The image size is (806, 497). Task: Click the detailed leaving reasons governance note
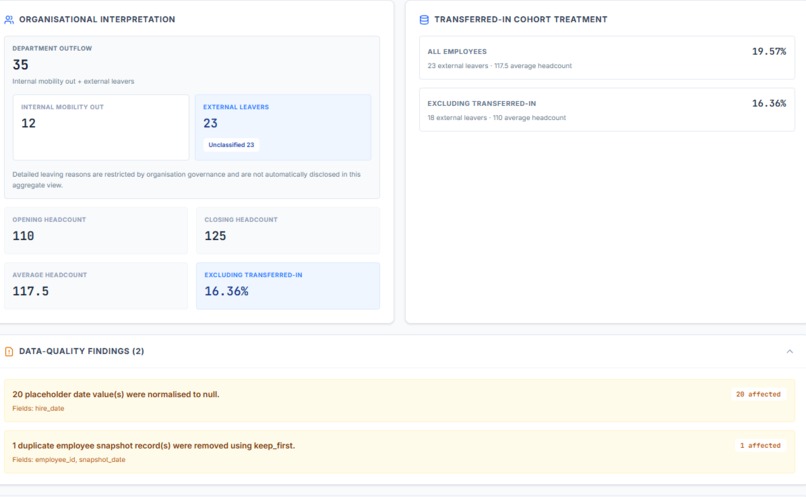187,180
